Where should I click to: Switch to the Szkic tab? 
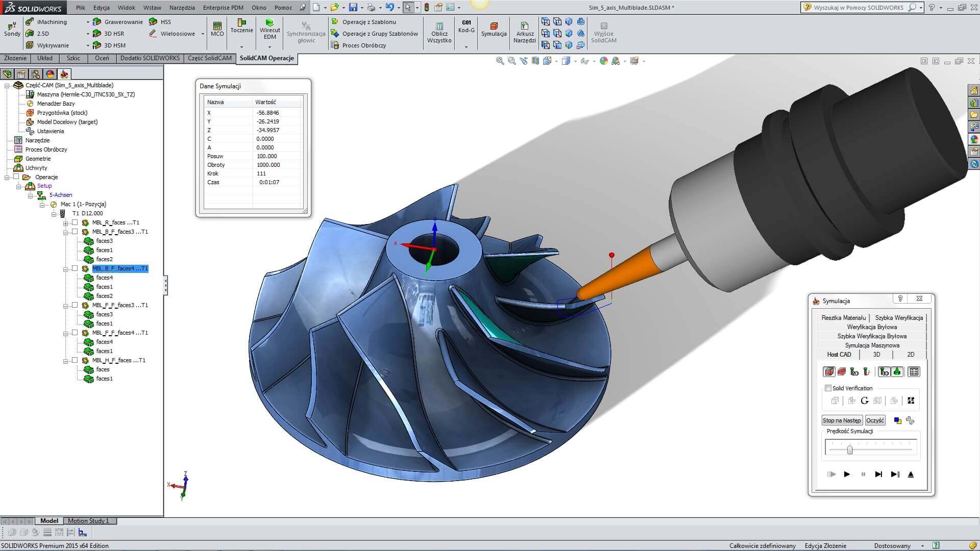pos(73,58)
